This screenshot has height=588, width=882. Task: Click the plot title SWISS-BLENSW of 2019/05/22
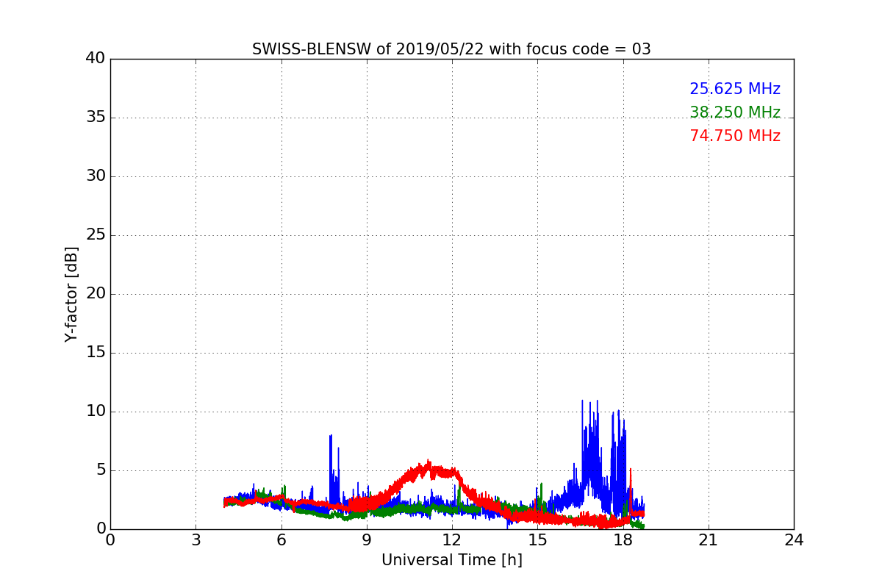click(451, 49)
